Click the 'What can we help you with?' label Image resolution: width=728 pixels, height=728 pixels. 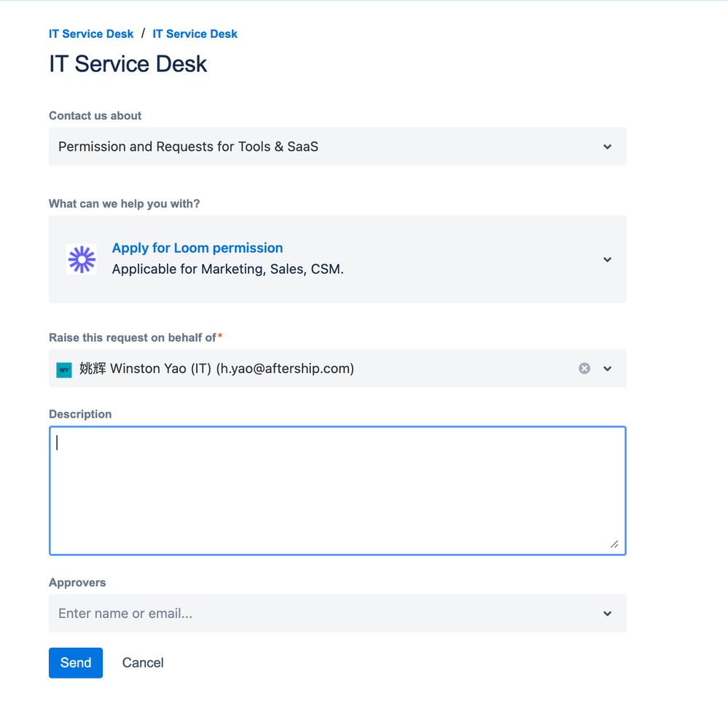[x=125, y=204]
